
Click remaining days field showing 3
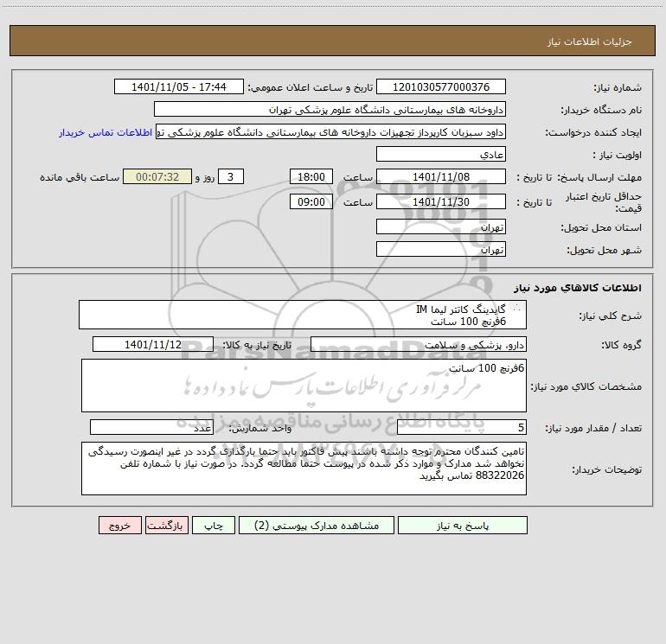click(231, 176)
